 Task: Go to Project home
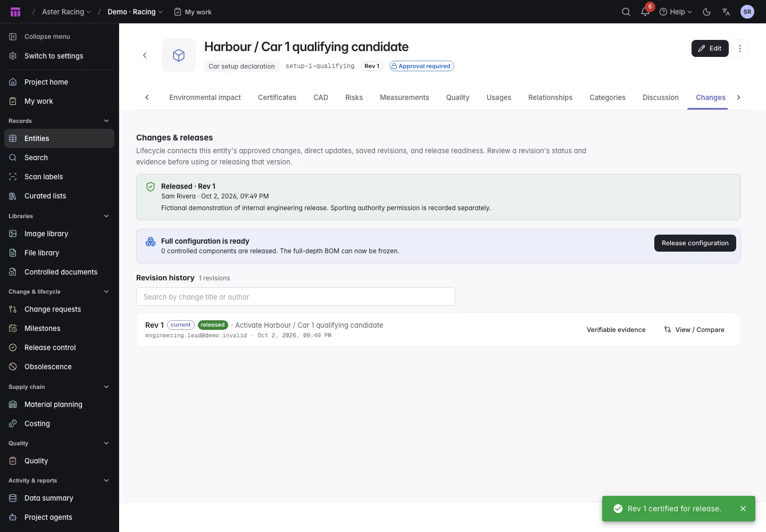59,82
